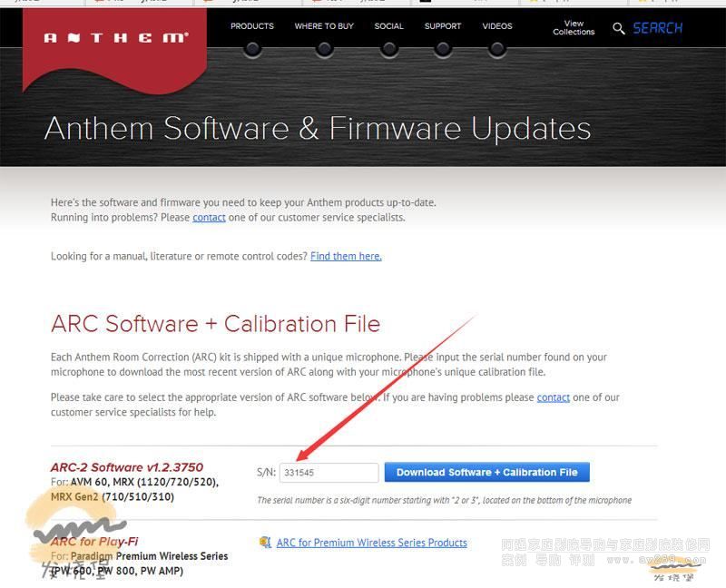The height and width of the screenshot is (588, 726).
Task: Open the SOCIAL menu
Action: point(388,26)
